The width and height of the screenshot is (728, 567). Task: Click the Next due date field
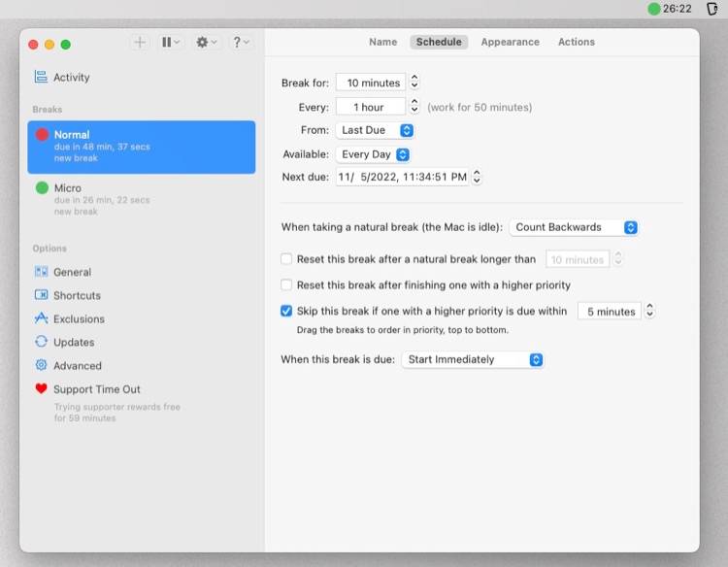[402, 177]
